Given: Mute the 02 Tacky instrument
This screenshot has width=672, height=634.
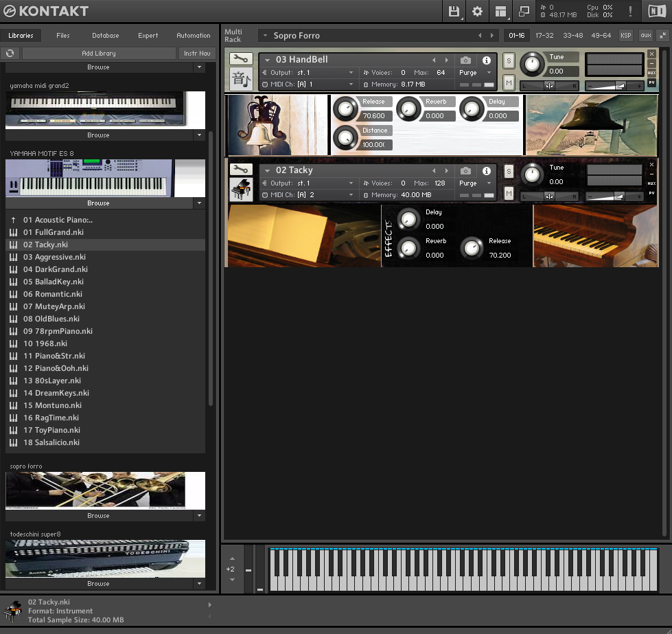Looking at the screenshot, I should click(509, 194).
